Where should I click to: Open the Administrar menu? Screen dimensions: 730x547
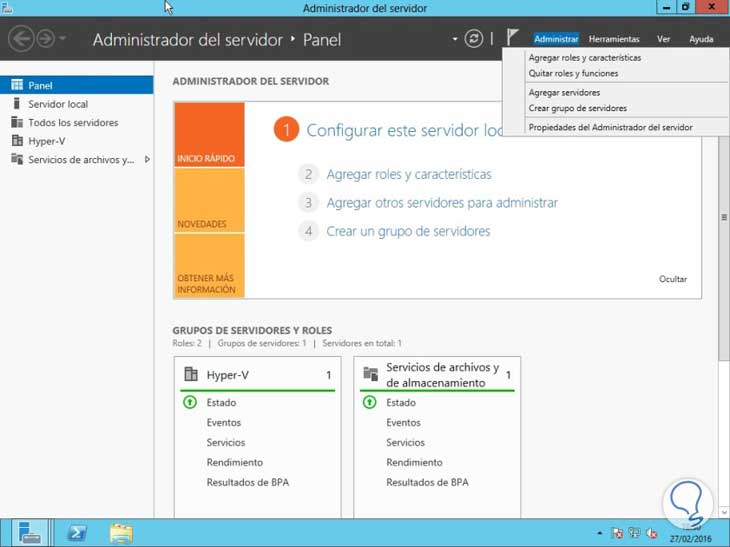pos(556,39)
